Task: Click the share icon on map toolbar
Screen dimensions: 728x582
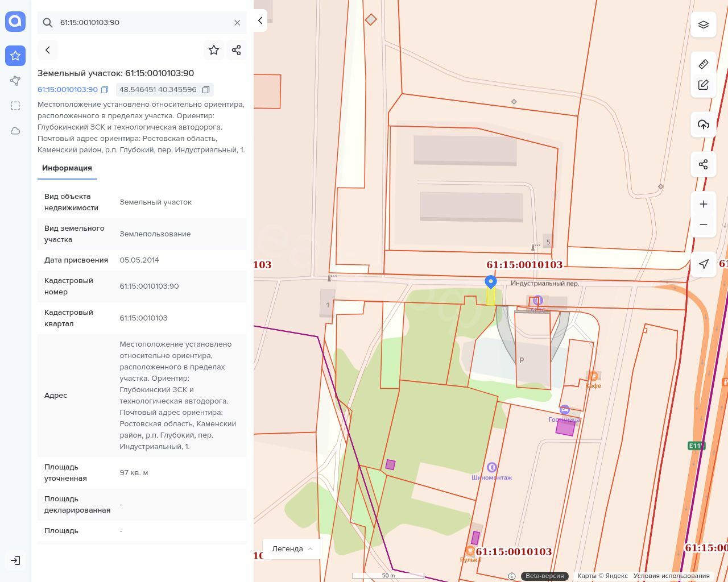Action: coord(704,164)
